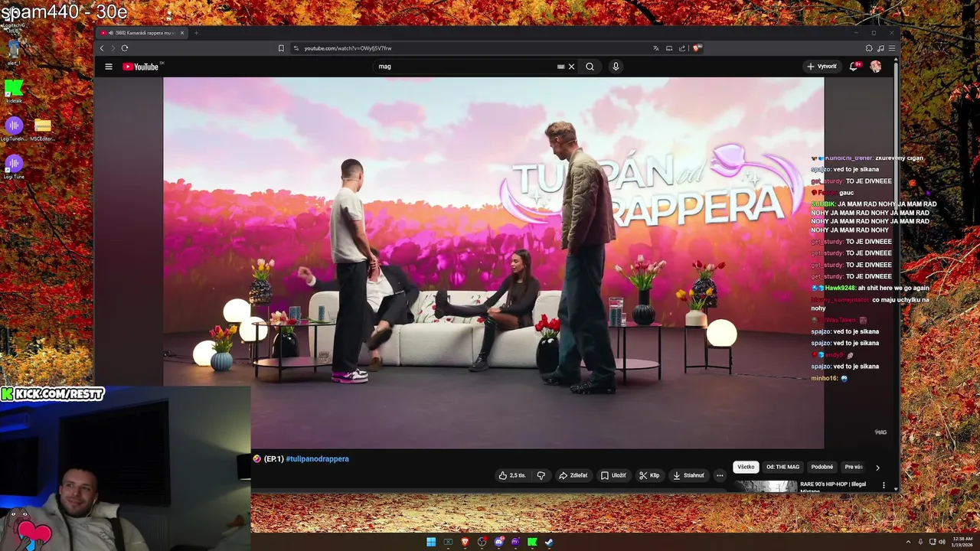Image resolution: width=980 pixels, height=551 pixels.
Task: Click the picture-in-picture icon in address bar
Action: [x=669, y=48]
